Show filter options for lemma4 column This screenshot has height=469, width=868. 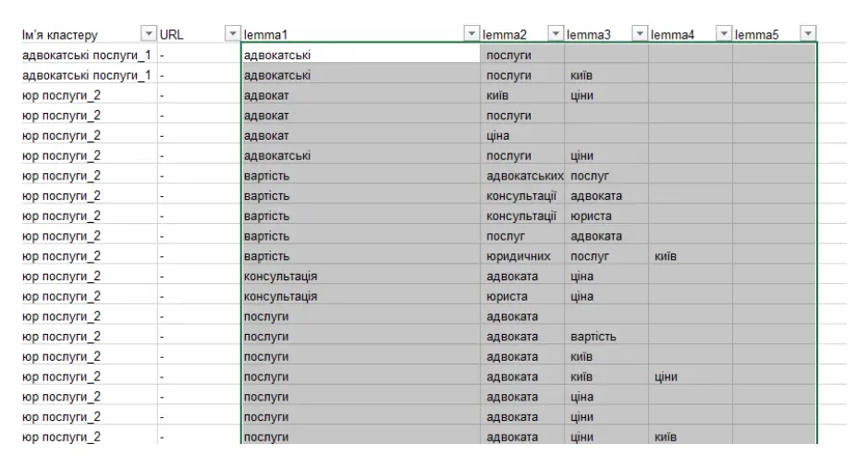[x=724, y=34]
